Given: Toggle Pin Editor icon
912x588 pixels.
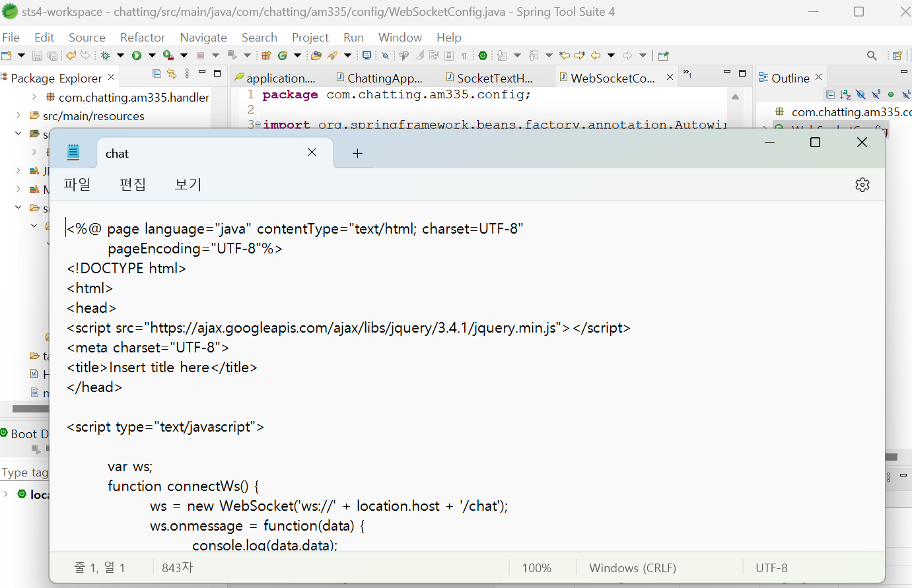Looking at the screenshot, I should pyautogui.click(x=663, y=55).
